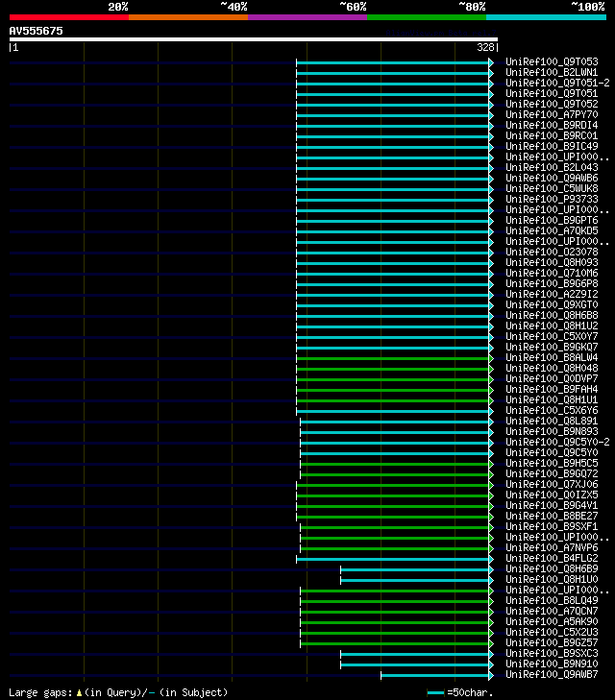Click the UniRef100_B8BE27 entry
Viewport: 615px width, 700px height.
[552, 516]
